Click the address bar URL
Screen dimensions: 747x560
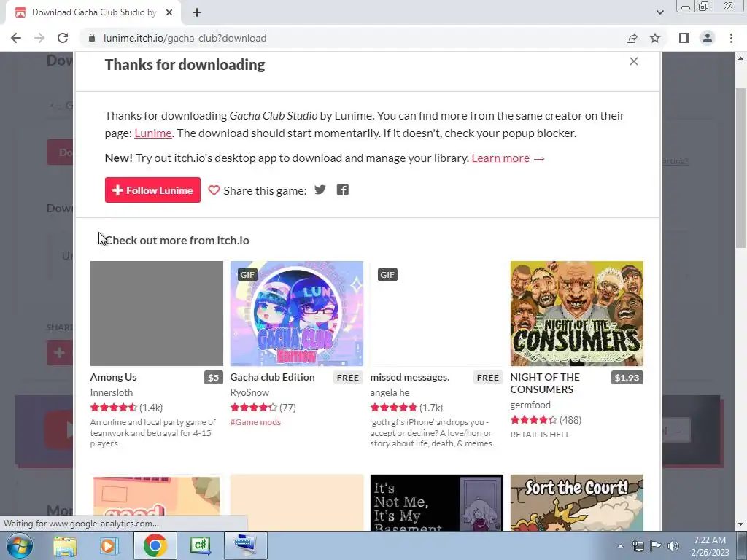click(x=185, y=38)
